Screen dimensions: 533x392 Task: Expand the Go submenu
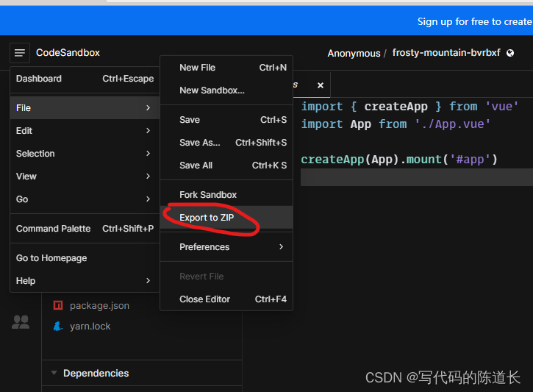[x=85, y=199]
